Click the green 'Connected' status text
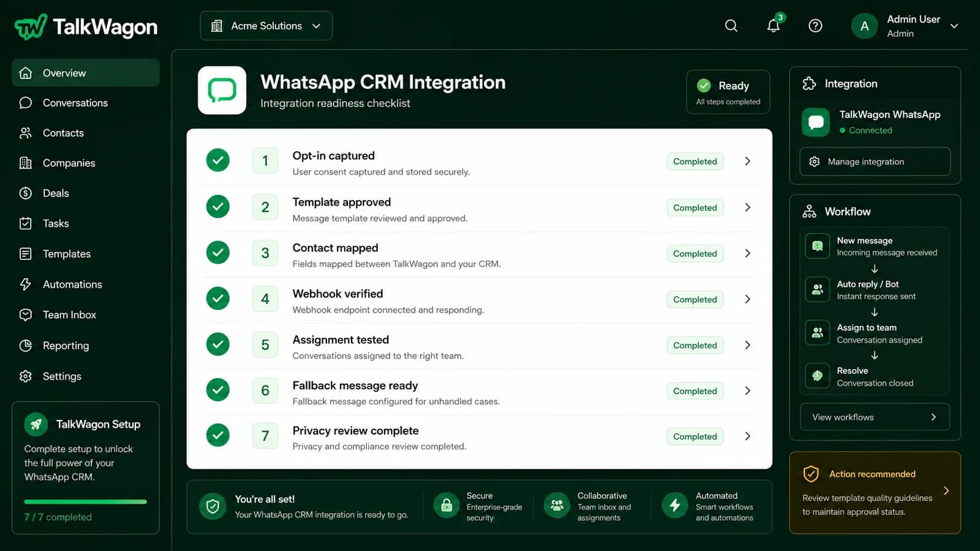Viewport: 980px width, 551px height. tap(870, 130)
